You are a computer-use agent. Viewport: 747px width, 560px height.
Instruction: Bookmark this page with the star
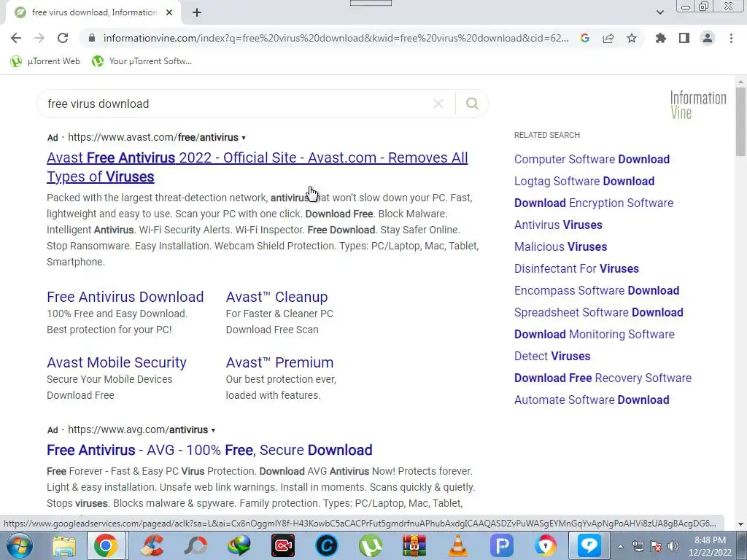[632, 38]
